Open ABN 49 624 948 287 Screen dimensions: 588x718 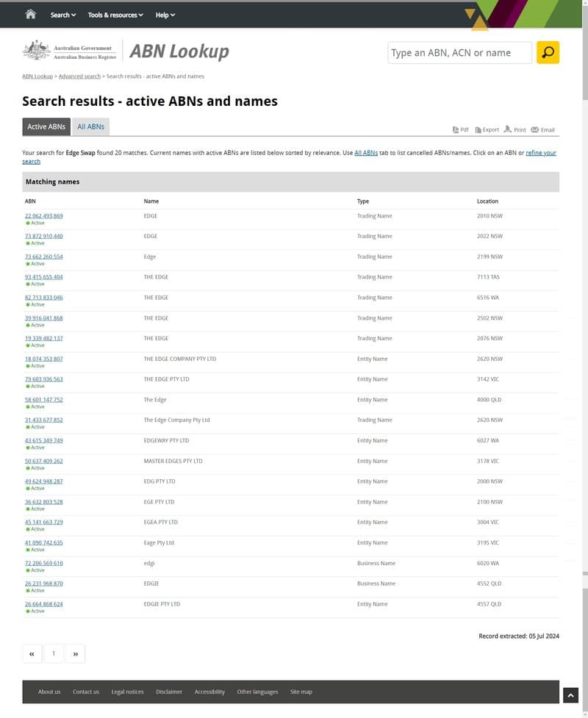tap(44, 481)
